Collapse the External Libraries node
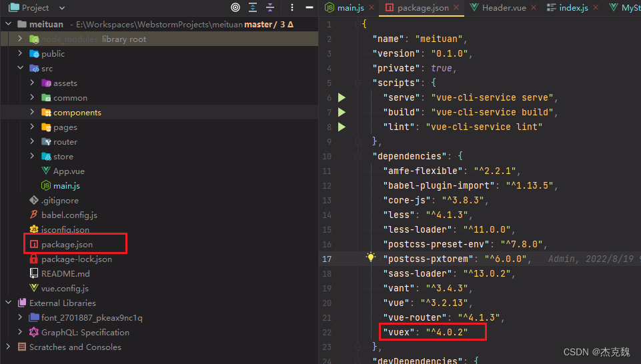The height and width of the screenshot is (364, 641). pyautogui.click(x=9, y=303)
